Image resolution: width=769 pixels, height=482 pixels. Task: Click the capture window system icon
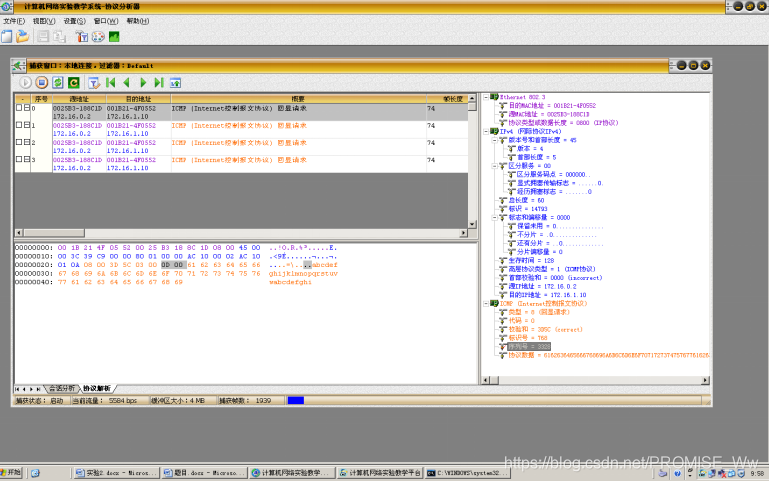(19, 65)
